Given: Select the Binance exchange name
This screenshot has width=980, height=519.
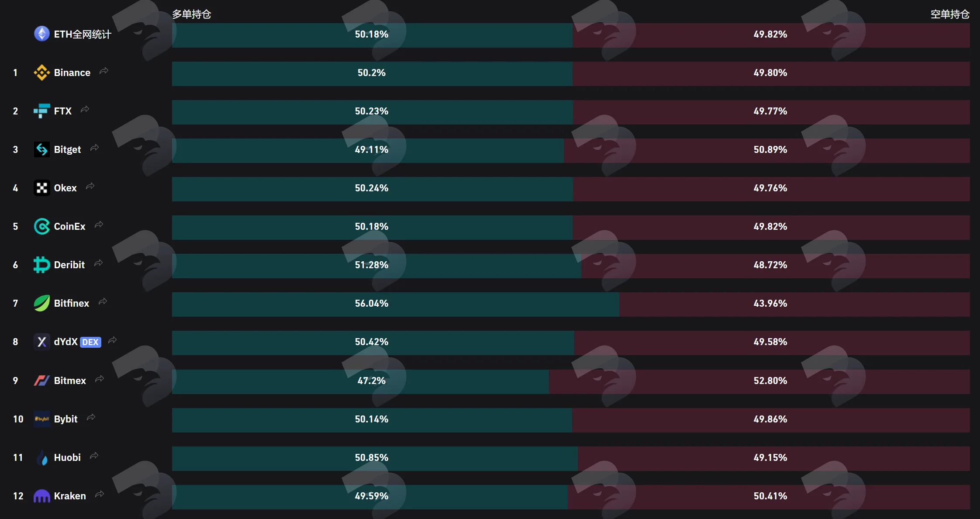Looking at the screenshot, I should [x=72, y=73].
